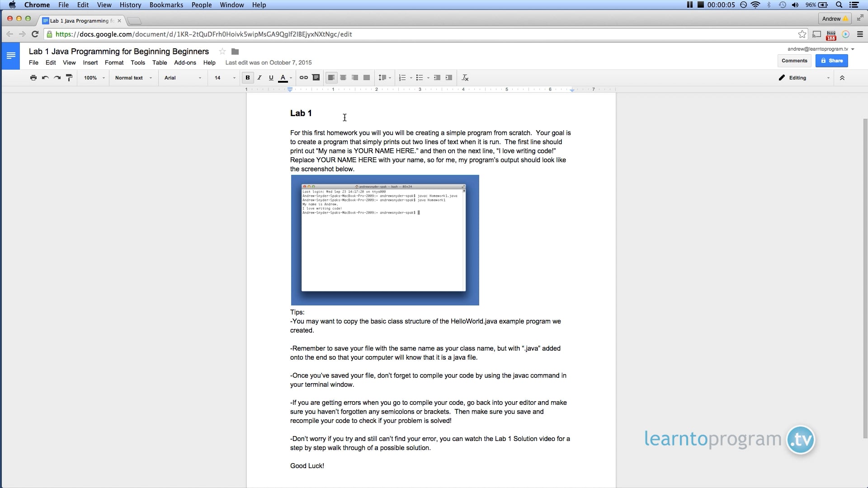868x488 pixels.
Task: Increase indent of the paragraph
Action: (449, 78)
